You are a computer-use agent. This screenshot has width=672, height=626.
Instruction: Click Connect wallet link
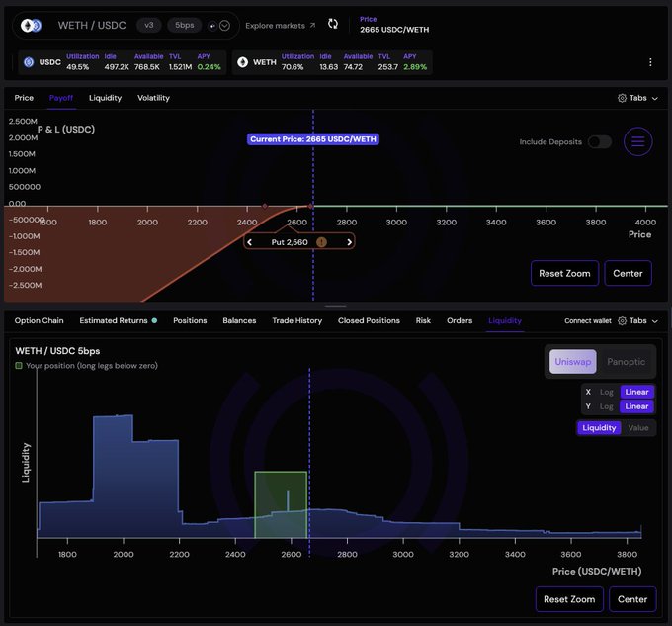[x=588, y=321]
